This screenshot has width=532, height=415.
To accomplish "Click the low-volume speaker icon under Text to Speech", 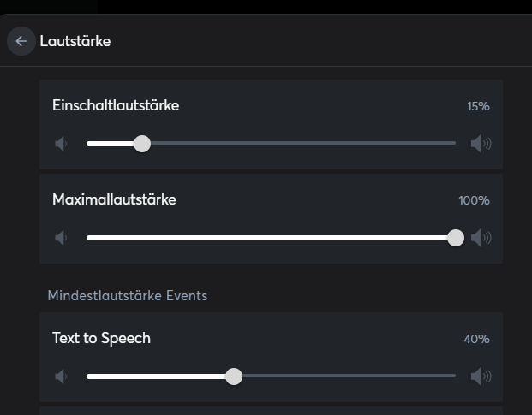I will click(x=62, y=376).
